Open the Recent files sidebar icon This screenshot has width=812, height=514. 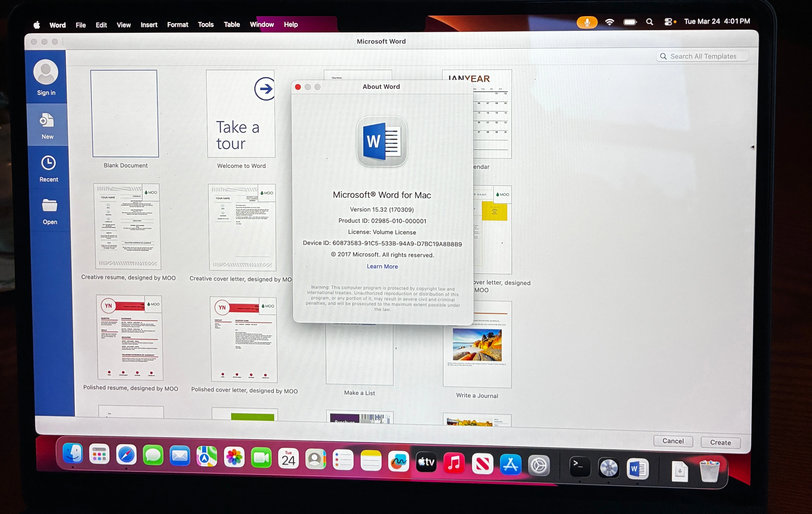(48, 163)
